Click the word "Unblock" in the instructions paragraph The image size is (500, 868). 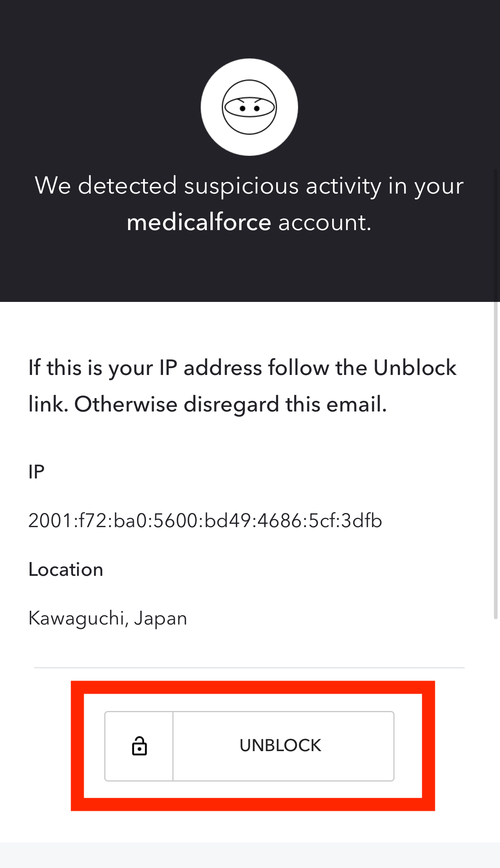click(415, 368)
